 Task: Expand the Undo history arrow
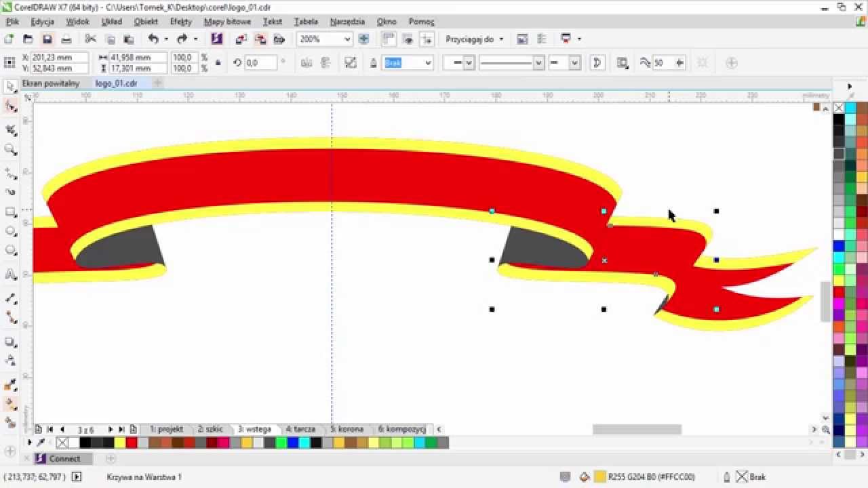pyautogui.click(x=166, y=39)
